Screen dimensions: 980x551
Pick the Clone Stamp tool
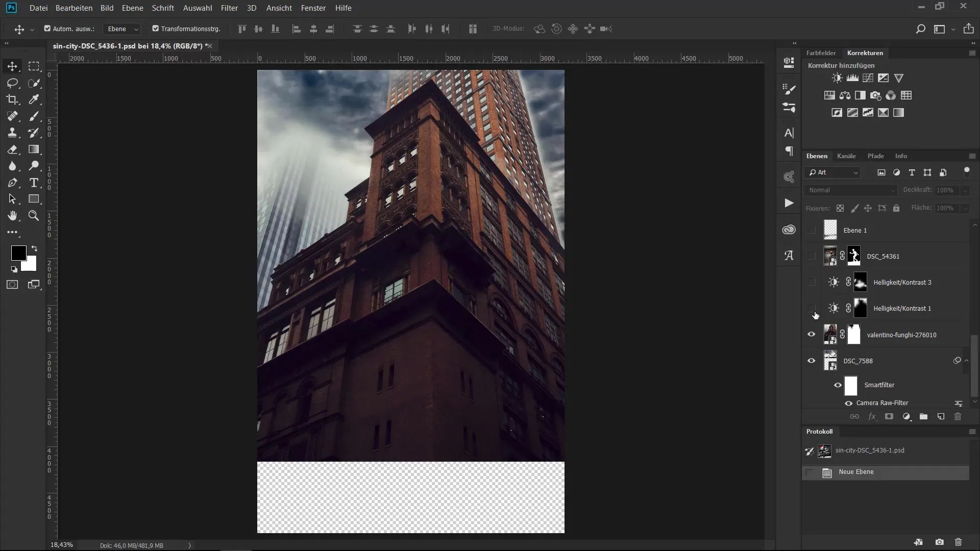click(x=12, y=133)
